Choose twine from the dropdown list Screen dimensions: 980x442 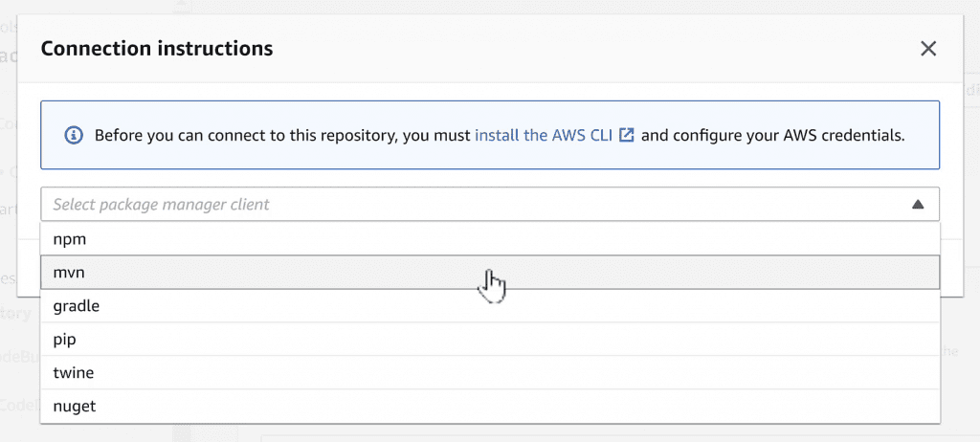[74, 372]
